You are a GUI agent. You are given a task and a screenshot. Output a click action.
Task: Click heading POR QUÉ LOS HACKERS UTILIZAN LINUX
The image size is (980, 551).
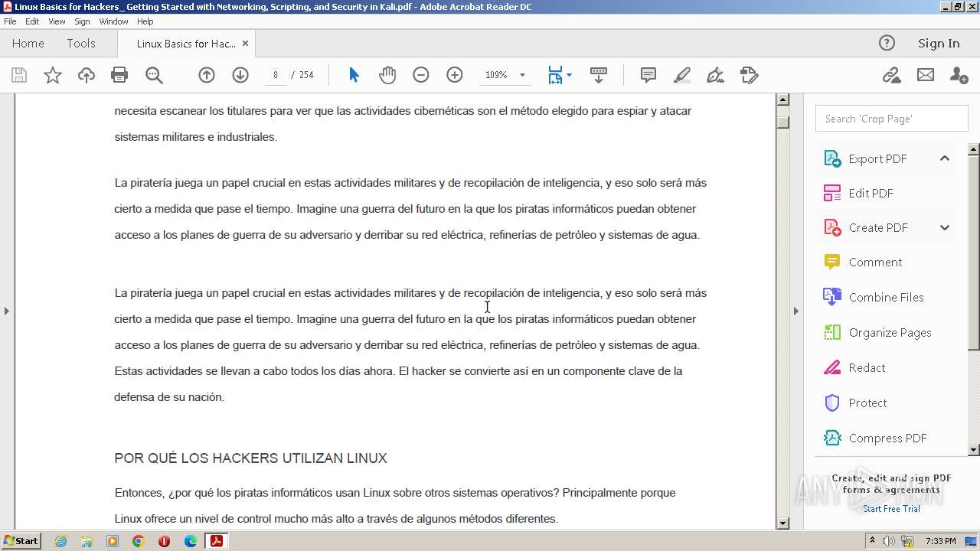pos(251,458)
